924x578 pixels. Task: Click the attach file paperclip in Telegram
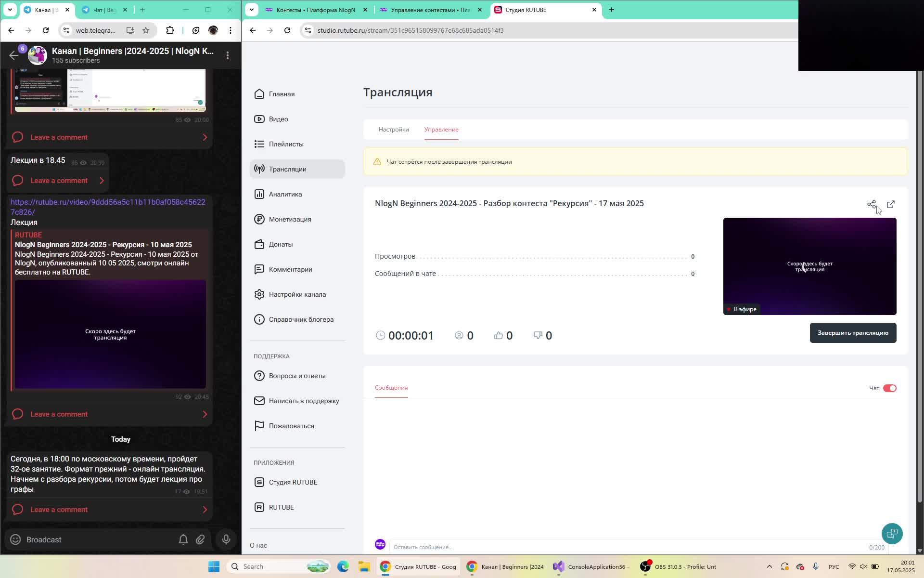pyautogui.click(x=200, y=539)
